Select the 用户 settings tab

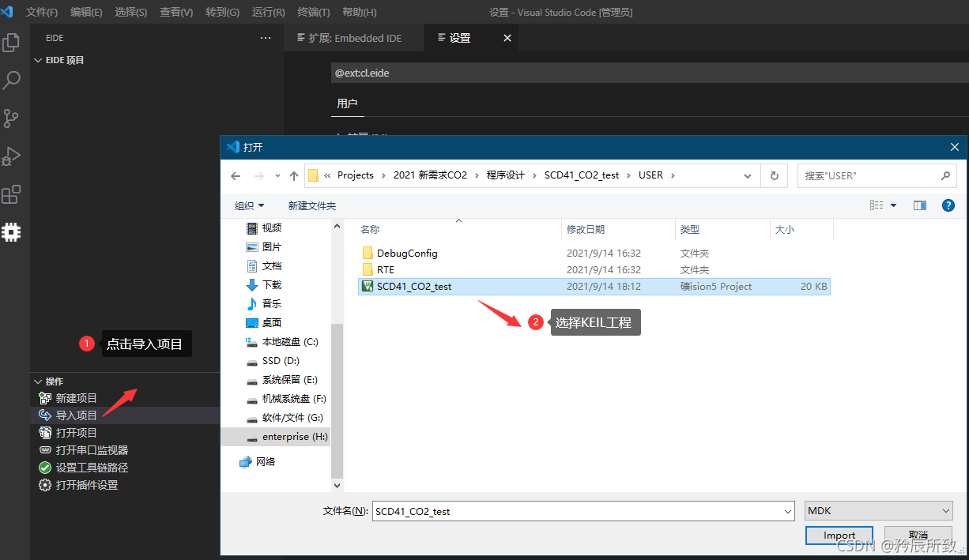347,103
